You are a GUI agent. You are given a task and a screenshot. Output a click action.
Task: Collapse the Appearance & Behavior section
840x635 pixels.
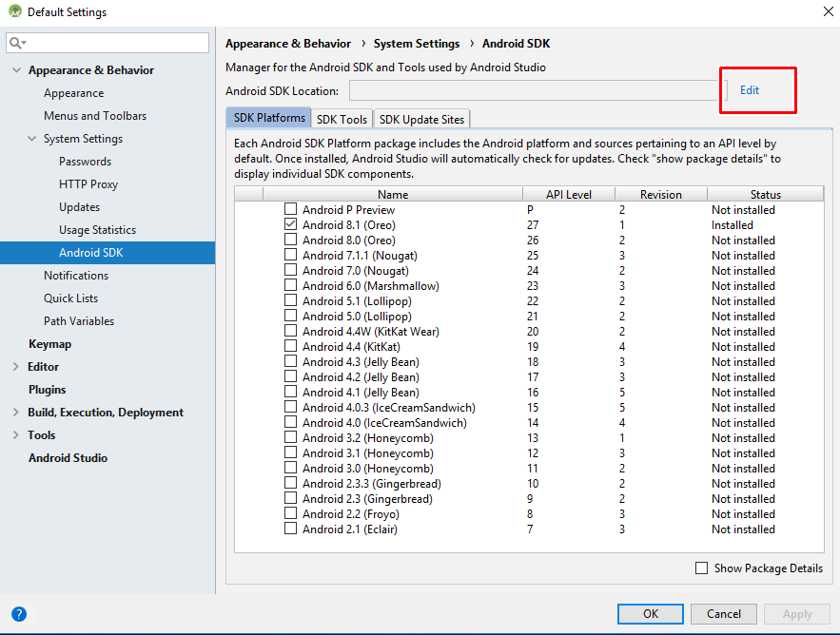coord(15,70)
